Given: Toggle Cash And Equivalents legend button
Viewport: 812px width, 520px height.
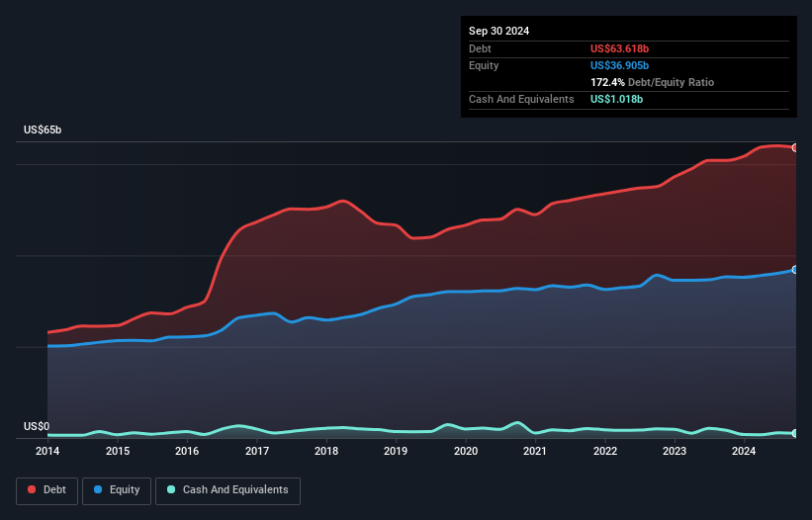Looking at the screenshot, I should click(227, 490).
